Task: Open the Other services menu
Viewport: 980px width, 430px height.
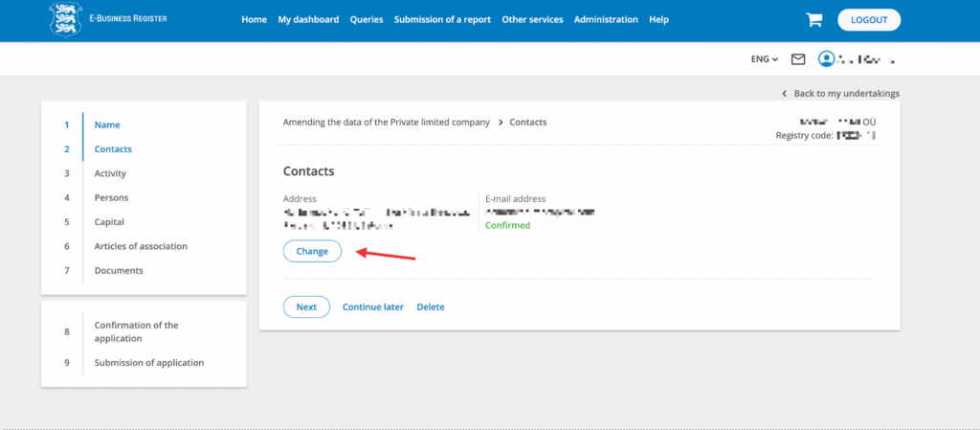Action: coord(532,19)
